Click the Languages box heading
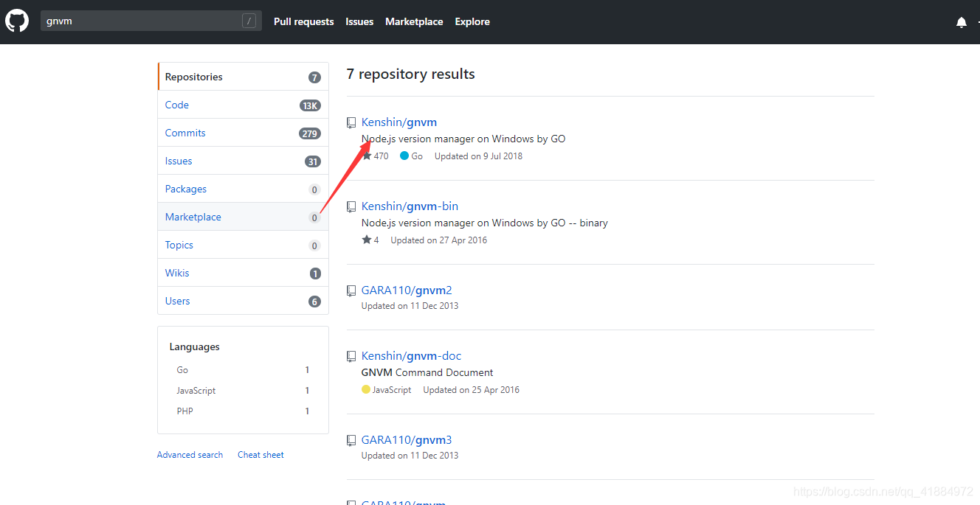The width and height of the screenshot is (980, 505). click(195, 347)
